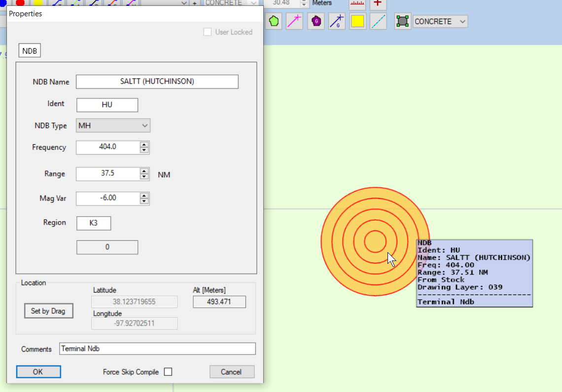The image size is (562, 392).
Task: Toggle the User Locked checkbox
Action: click(x=208, y=32)
